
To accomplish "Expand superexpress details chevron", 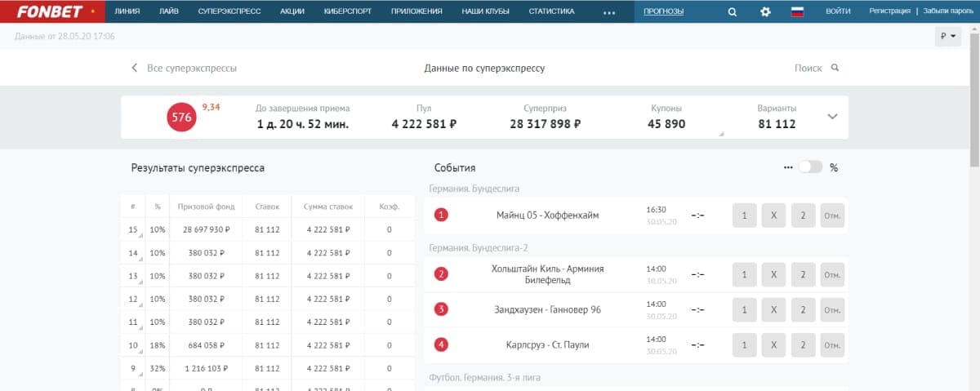I will coord(832,117).
